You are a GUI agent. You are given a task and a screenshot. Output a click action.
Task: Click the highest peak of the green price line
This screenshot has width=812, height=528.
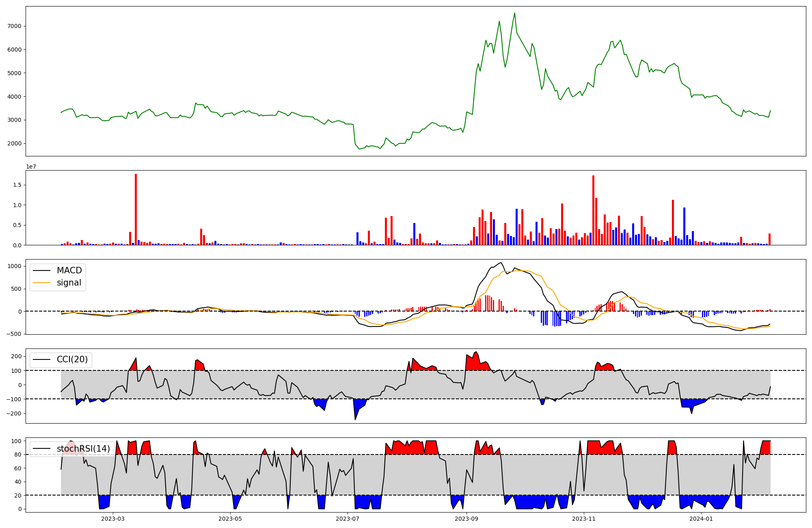click(x=515, y=13)
